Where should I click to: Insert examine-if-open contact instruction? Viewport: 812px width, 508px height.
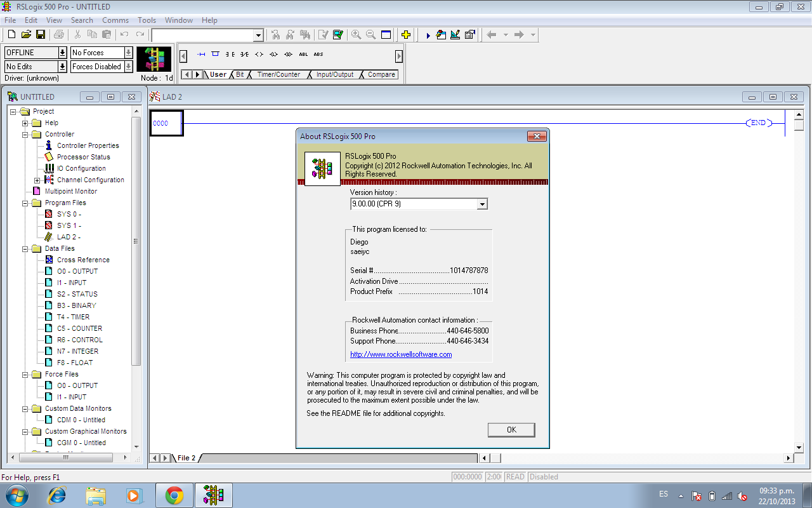coord(244,55)
